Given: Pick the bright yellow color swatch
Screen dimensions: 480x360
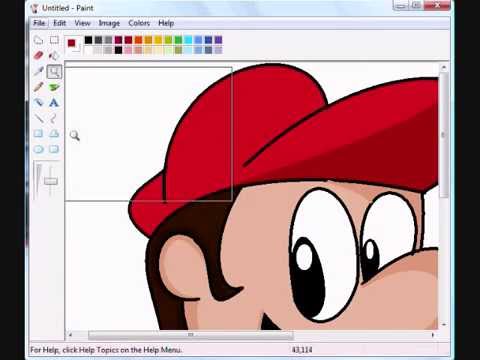Looking at the screenshot, I should click(158, 40).
